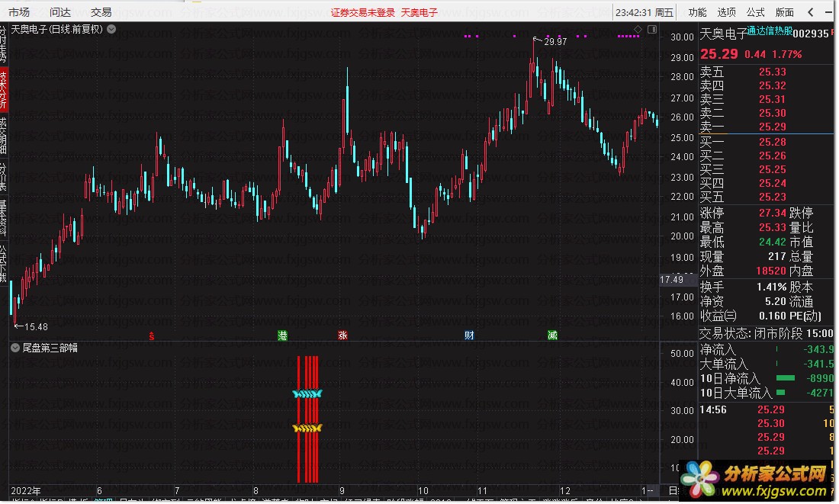Click 买一 price 25.28
Screen dimensions: 839x504
(772, 142)
